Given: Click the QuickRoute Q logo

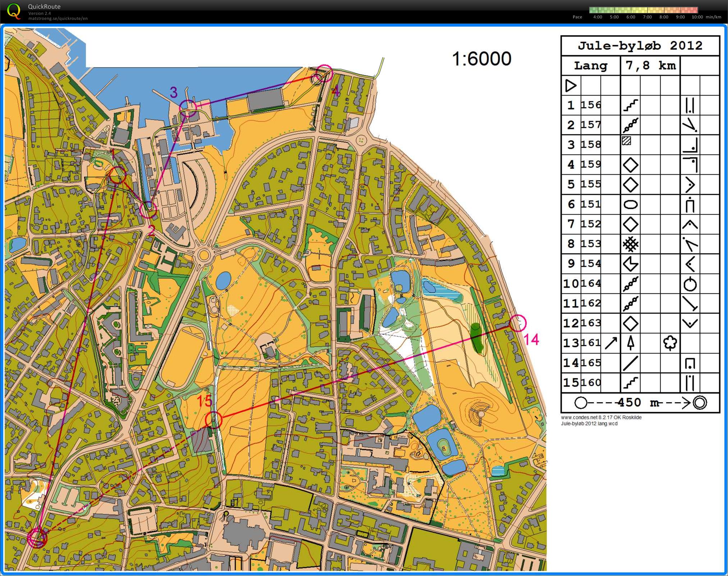Looking at the screenshot, I should click(x=14, y=11).
